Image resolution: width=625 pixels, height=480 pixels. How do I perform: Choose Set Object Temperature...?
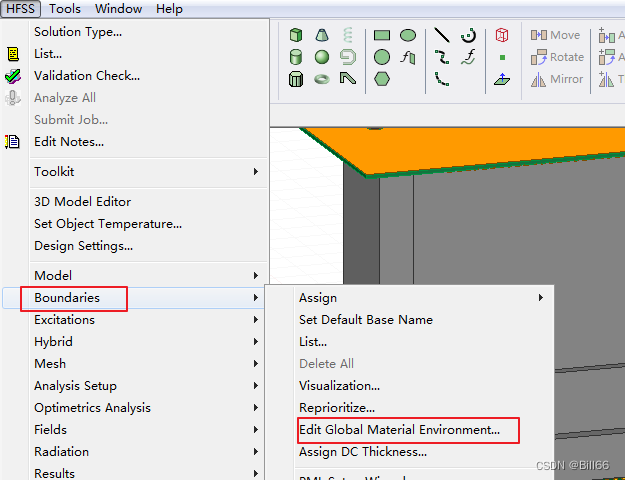[136, 224]
